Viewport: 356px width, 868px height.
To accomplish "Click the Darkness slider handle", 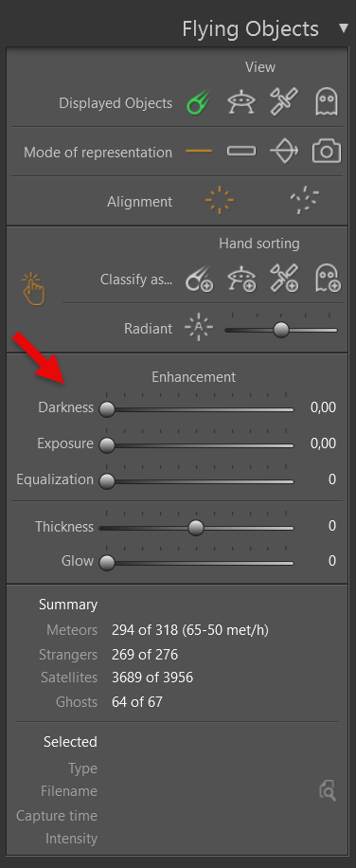I will pos(107,409).
